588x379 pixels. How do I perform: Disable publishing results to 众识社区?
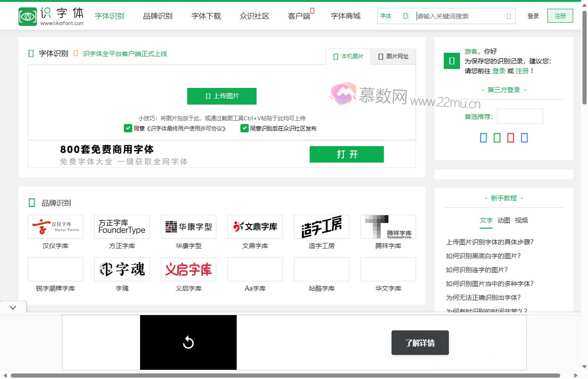(244, 128)
